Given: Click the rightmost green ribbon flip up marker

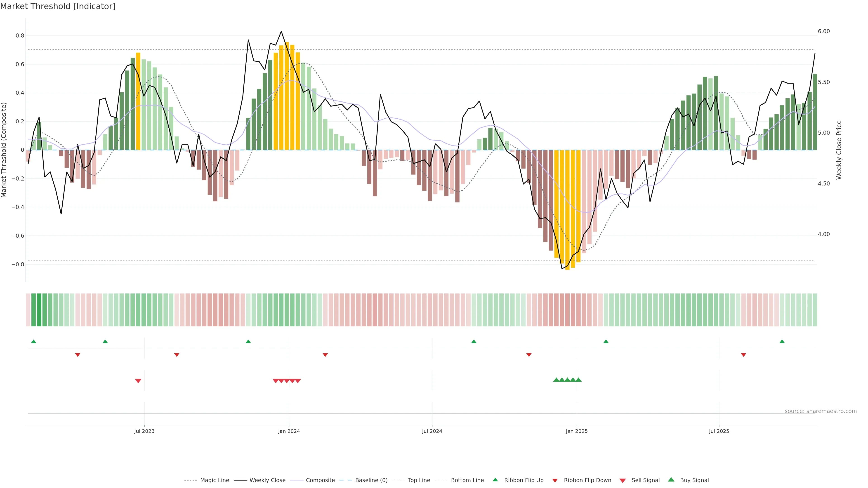Looking at the screenshot, I should point(782,342).
